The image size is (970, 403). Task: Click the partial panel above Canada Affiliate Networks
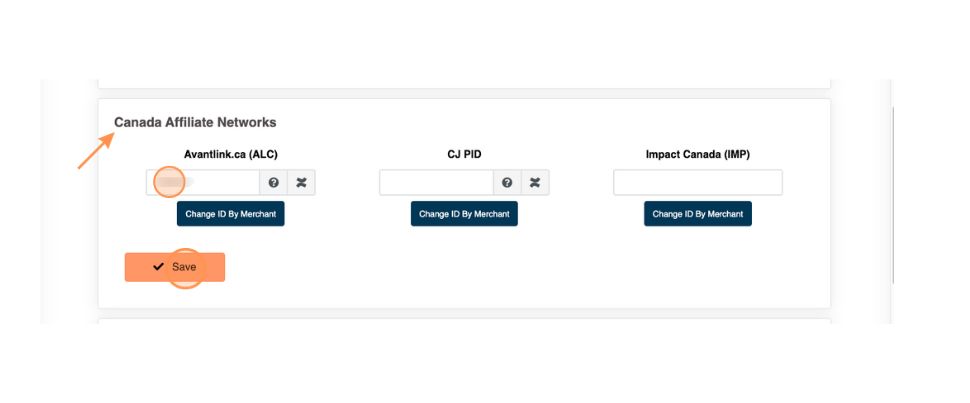(x=464, y=84)
